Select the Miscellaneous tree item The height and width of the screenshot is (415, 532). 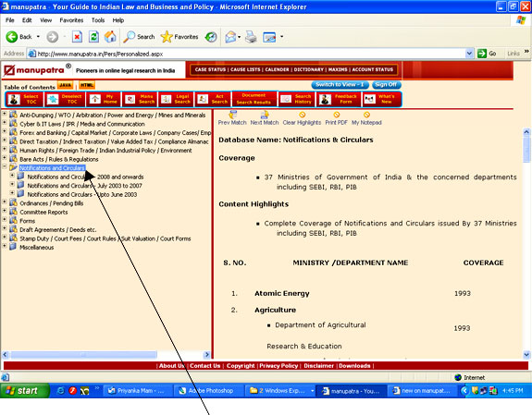(37, 248)
